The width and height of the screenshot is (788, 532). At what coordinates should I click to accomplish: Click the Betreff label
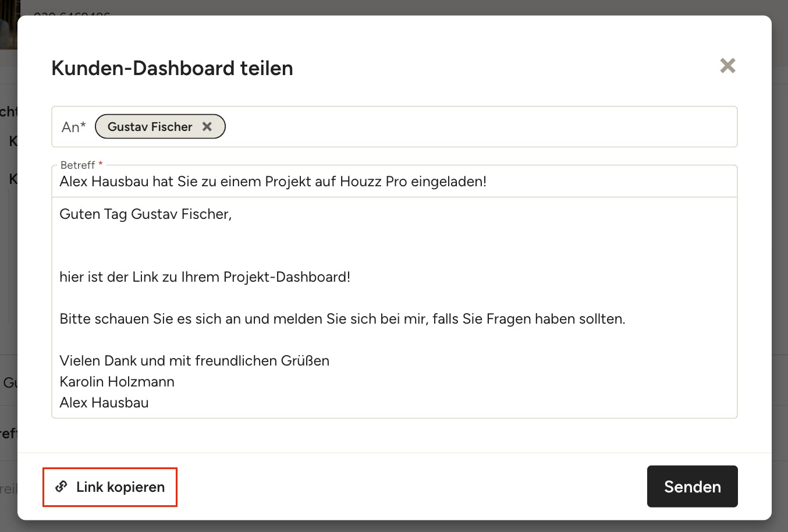[x=77, y=165]
